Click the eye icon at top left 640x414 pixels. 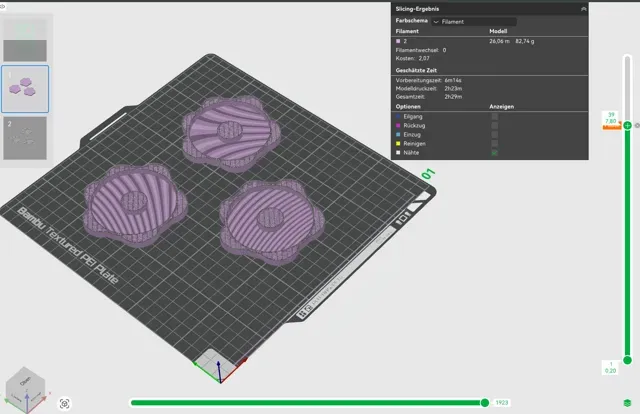[x=2, y=6]
